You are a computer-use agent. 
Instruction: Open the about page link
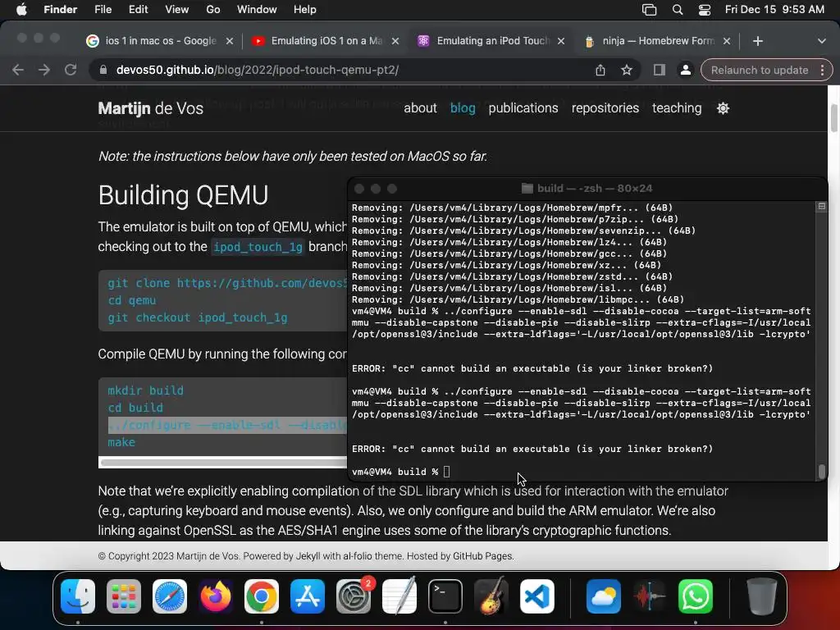click(420, 108)
